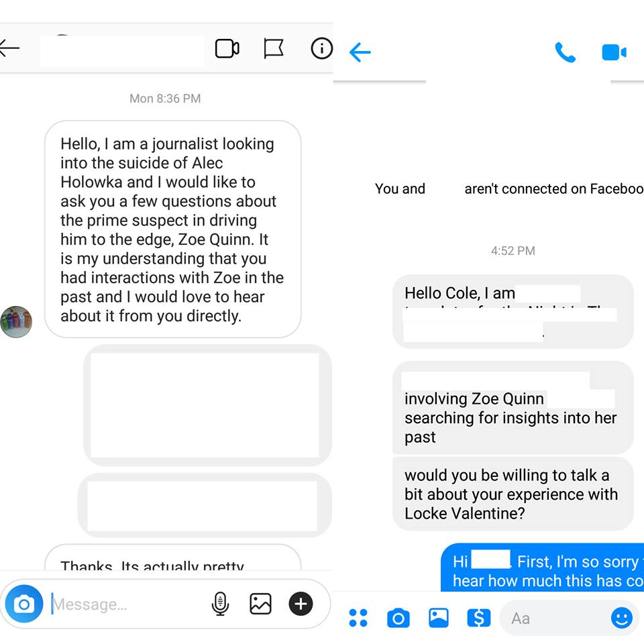Attach photo from Instagram gallery icon
Viewport: 644px width, 644px height.
(260, 604)
